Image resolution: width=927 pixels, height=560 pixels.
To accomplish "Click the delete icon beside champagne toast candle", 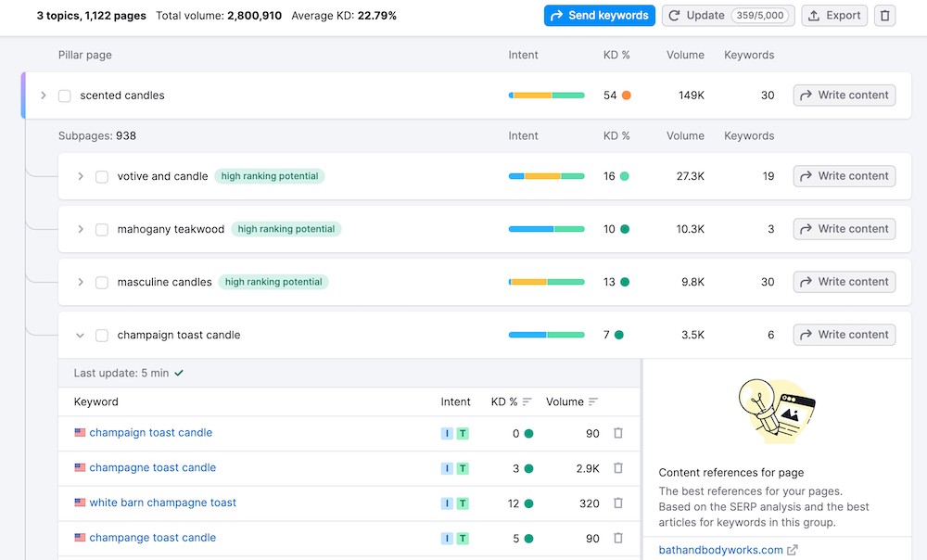I will (x=617, y=468).
